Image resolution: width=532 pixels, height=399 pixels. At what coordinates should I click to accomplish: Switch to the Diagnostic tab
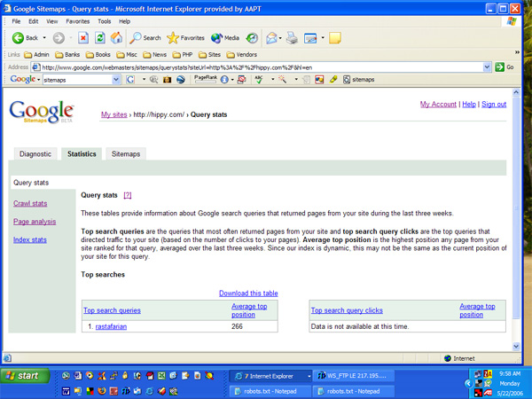(35, 154)
